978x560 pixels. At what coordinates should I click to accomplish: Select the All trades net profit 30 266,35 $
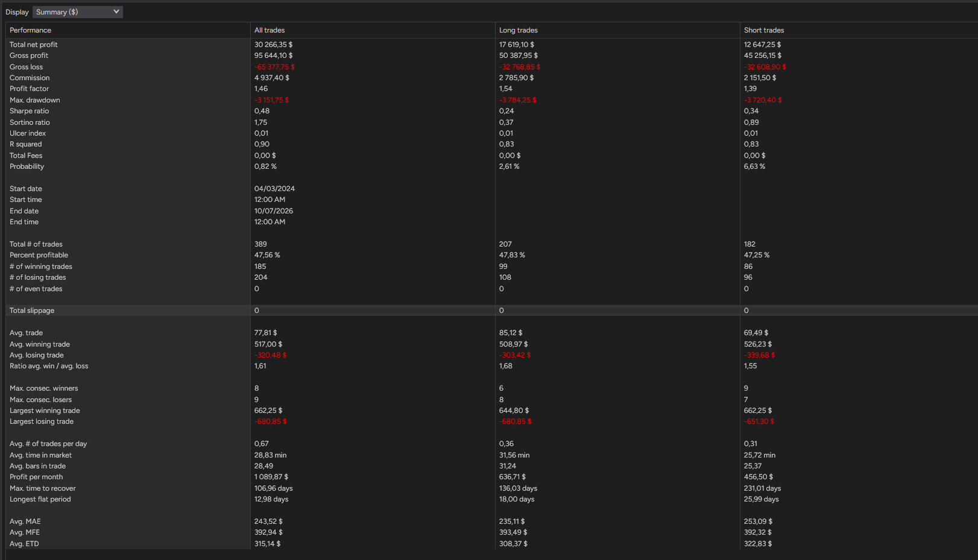[273, 45]
